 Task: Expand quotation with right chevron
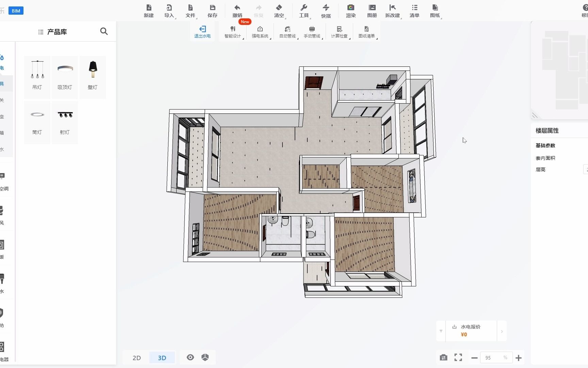pos(502,331)
